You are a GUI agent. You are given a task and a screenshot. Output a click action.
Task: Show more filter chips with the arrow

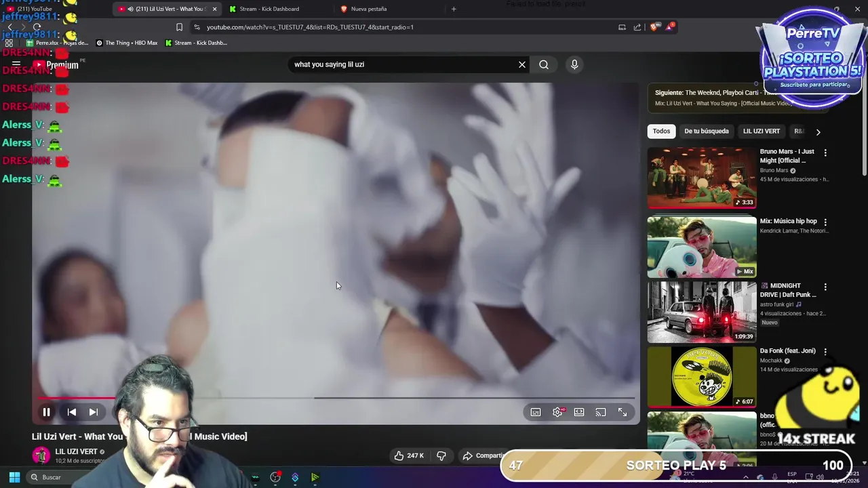[818, 132]
